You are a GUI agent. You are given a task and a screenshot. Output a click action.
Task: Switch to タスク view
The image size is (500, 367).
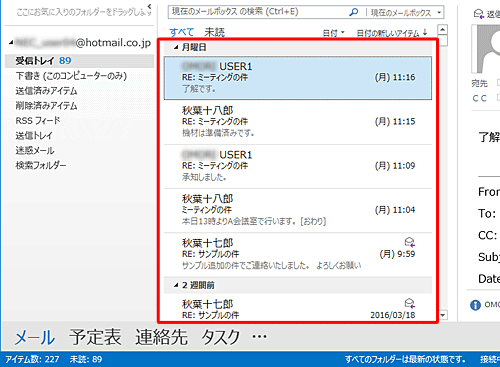point(220,337)
